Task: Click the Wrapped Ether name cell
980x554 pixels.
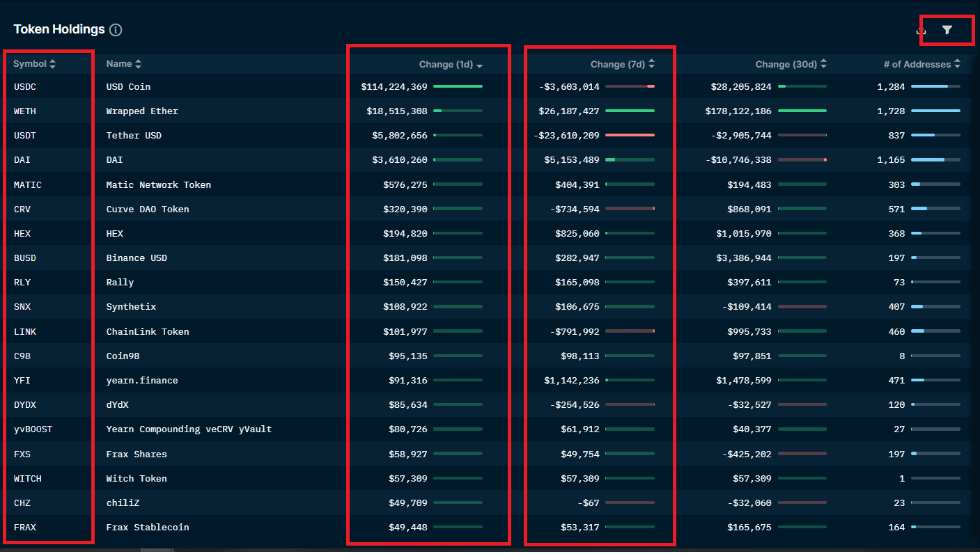Action: click(x=142, y=111)
